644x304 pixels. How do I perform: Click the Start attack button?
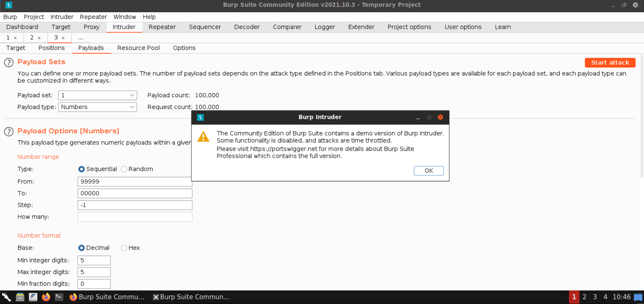click(x=610, y=63)
